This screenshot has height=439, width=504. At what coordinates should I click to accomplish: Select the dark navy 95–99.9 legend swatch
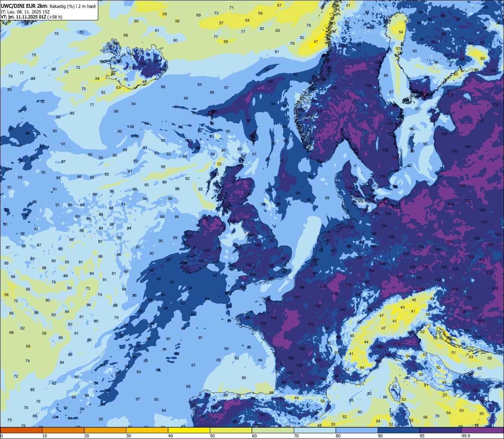(441, 430)
